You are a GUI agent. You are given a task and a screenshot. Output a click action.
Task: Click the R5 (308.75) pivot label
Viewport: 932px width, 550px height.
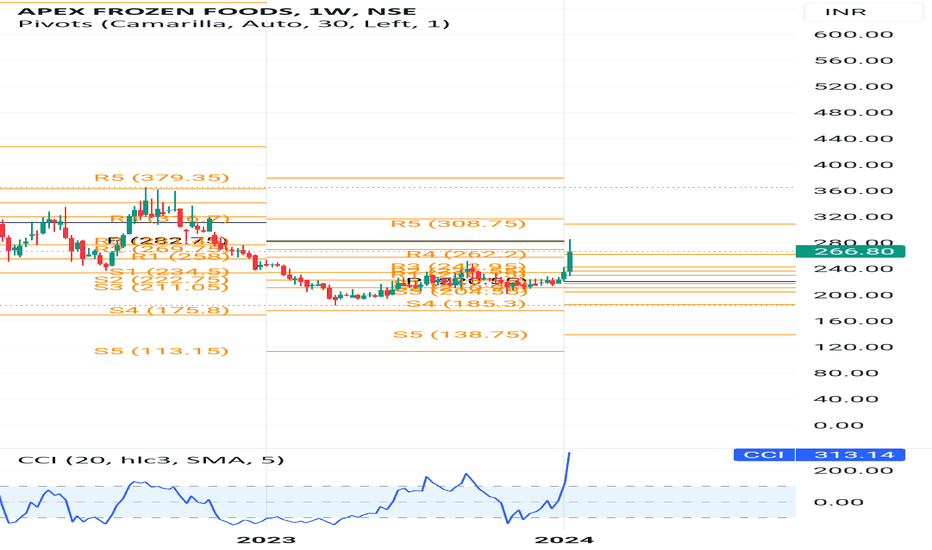pos(458,224)
